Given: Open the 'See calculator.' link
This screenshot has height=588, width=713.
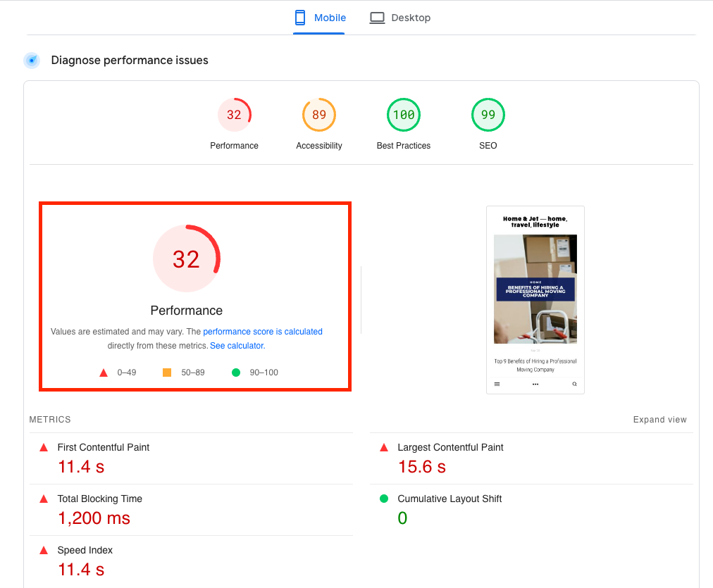Looking at the screenshot, I should (237, 345).
